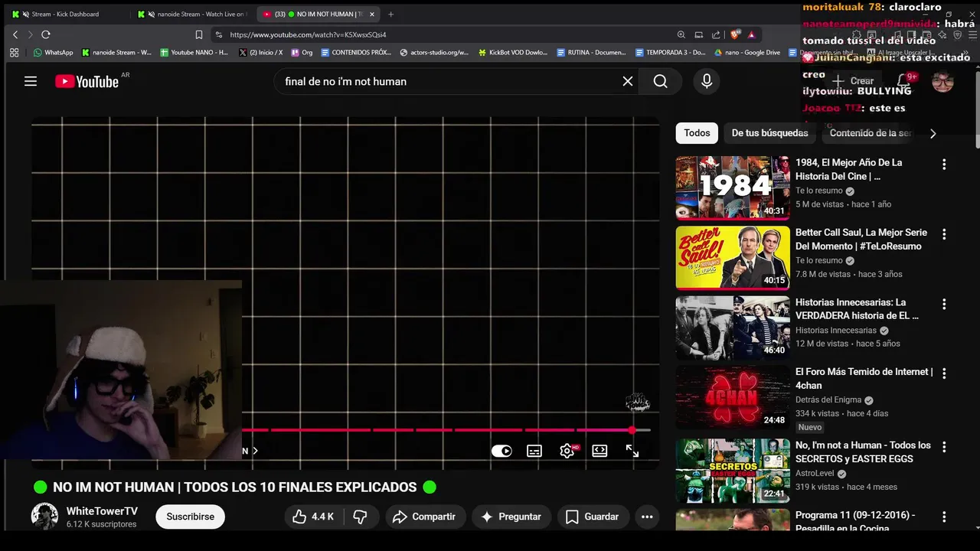Switch to theater mode in player
The width and height of the screenshot is (980, 551).
click(x=599, y=451)
